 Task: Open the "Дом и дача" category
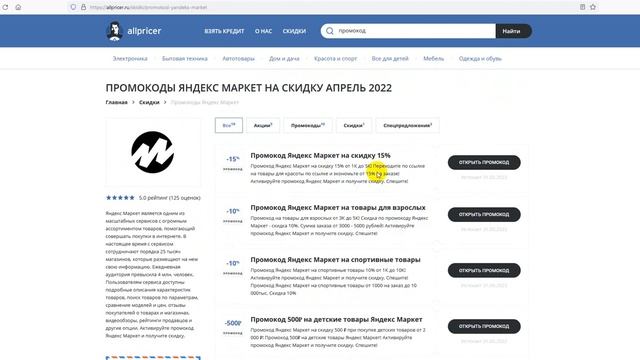284,59
